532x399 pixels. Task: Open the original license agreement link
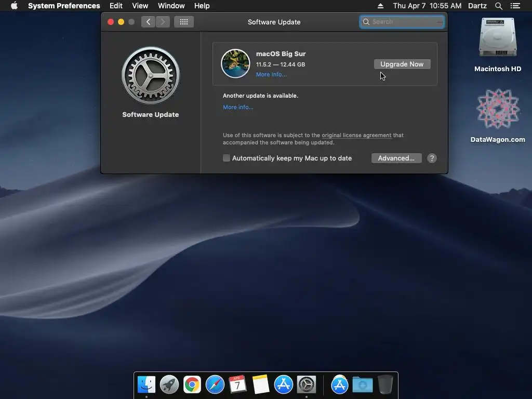click(x=356, y=135)
